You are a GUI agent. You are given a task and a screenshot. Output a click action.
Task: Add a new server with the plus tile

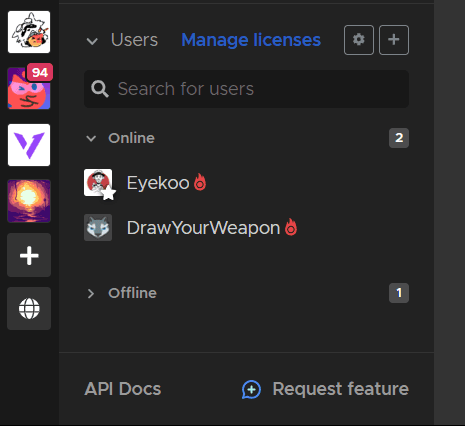(x=29, y=255)
